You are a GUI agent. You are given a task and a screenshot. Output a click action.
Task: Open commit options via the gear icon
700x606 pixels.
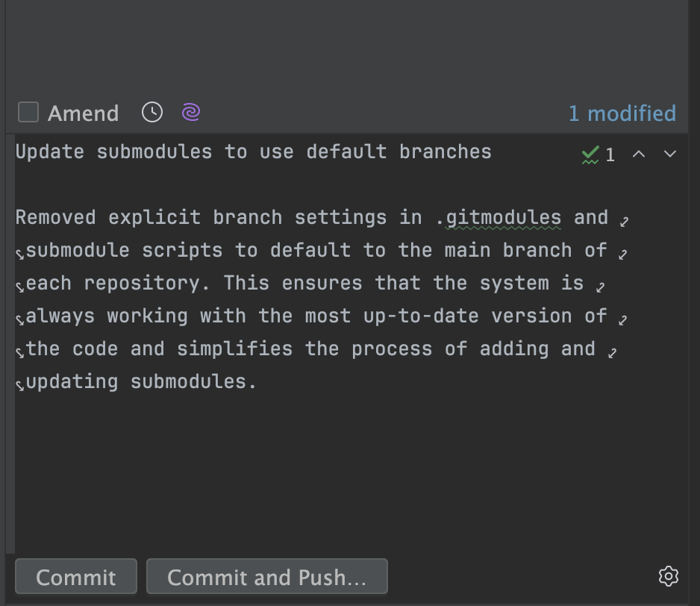pyautogui.click(x=668, y=576)
